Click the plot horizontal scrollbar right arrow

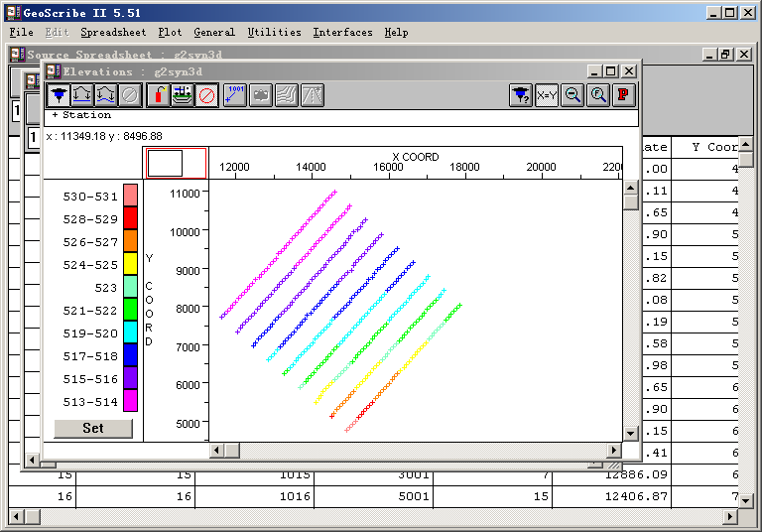tap(614, 451)
